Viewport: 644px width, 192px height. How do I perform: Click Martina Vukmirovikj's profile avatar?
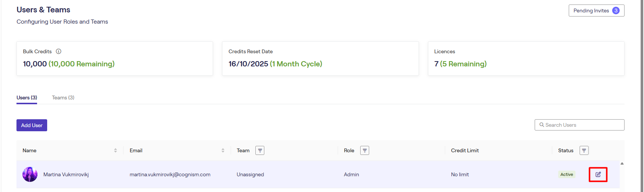click(30, 174)
